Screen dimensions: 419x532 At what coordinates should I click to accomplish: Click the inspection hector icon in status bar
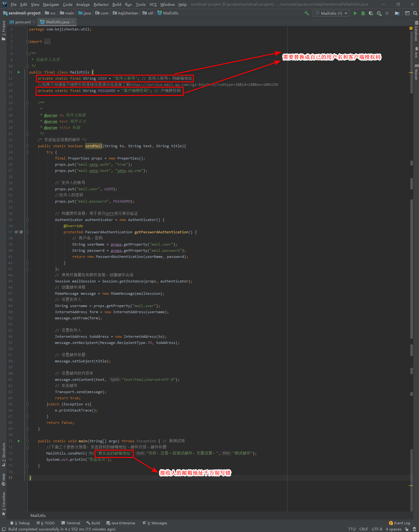click(414, 529)
